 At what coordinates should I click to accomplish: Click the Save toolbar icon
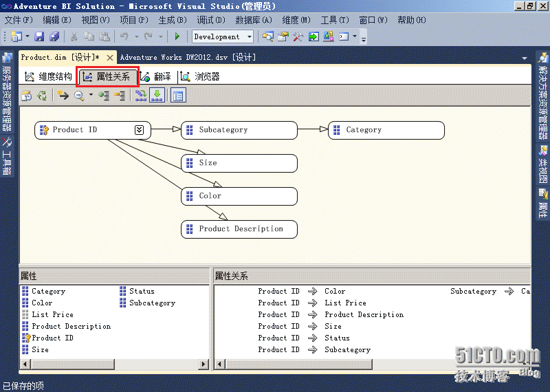[39, 36]
